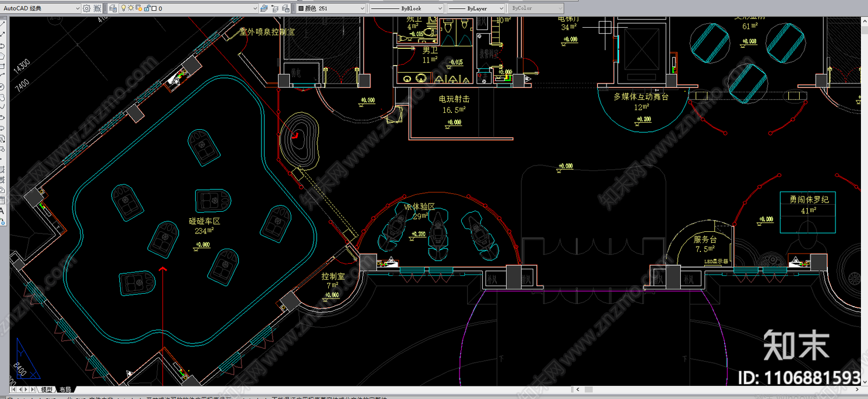868x399 pixels.
Task: Select the 室外喷泉控制室 label
Action: click(x=267, y=32)
